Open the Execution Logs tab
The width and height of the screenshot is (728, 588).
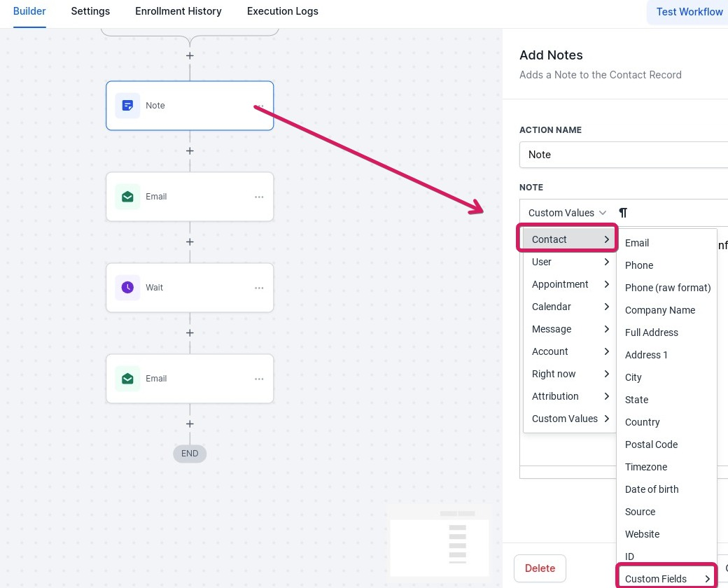coord(282,11)
